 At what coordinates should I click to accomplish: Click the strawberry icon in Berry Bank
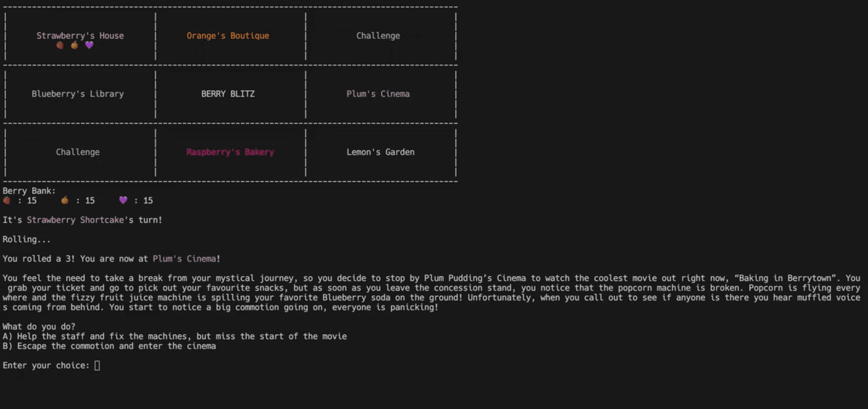(6, 201)
